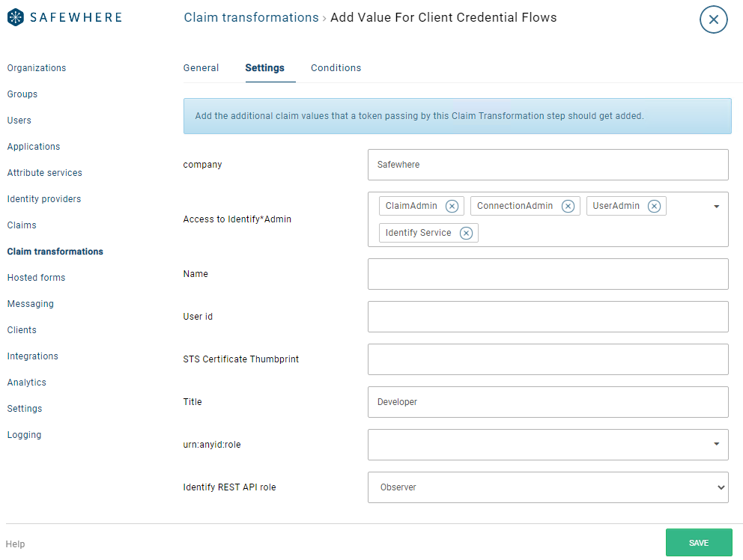The image size is (743, 560).
Task: Remove the UserAdmin tag
Action: click(x=654, y=206)
